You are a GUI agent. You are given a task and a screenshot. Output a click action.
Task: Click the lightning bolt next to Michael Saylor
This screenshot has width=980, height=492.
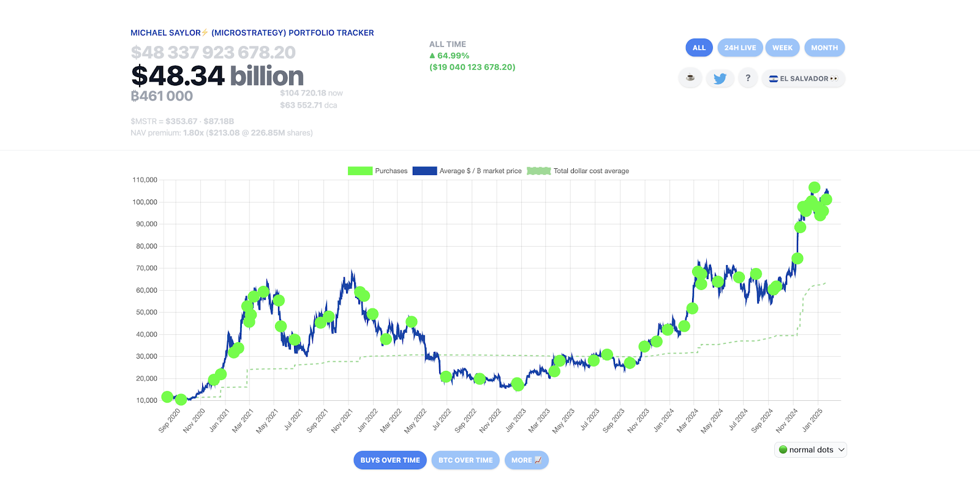point(205,32)
